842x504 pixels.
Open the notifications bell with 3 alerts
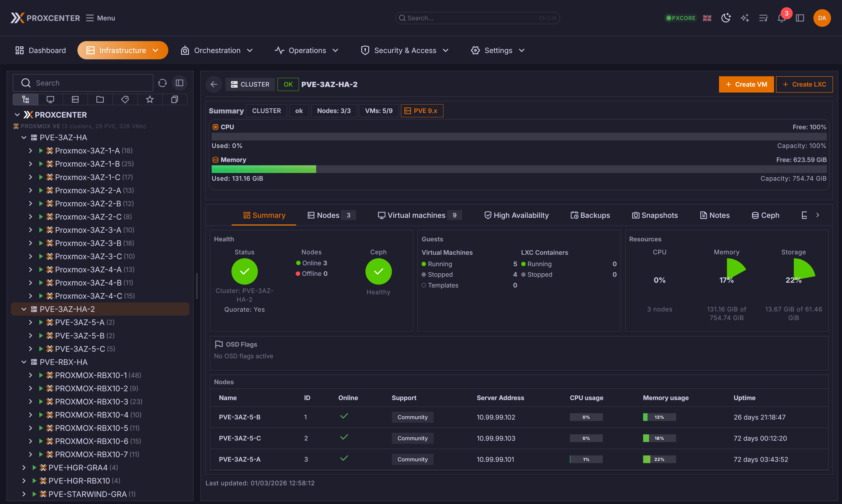pos(782,18)
